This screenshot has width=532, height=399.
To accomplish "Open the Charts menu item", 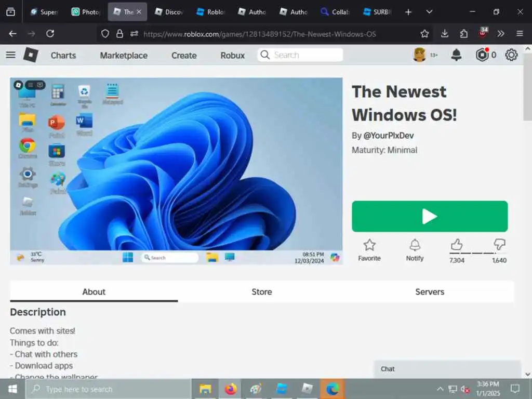I will [63, 55].
